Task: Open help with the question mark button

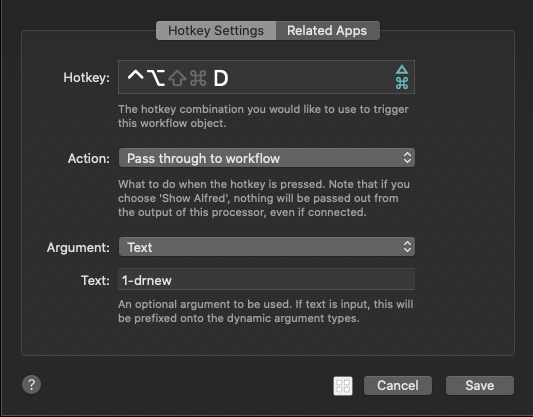Action: coord(32,384)
